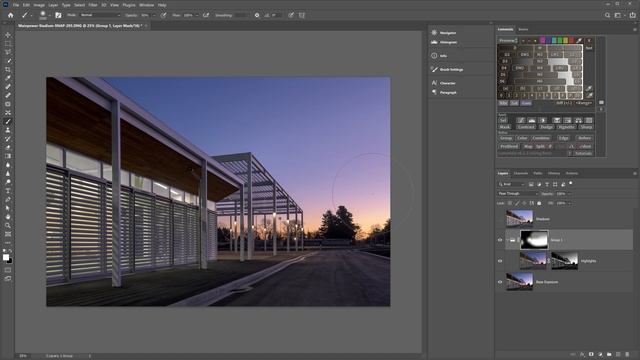Click the Dodge button in Lumenzia panel
This screenshot has width=640, height=360.
tap(546, 127)
